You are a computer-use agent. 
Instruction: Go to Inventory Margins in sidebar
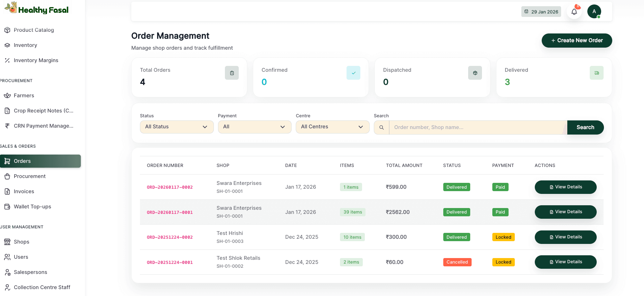[x=36, y=60]
